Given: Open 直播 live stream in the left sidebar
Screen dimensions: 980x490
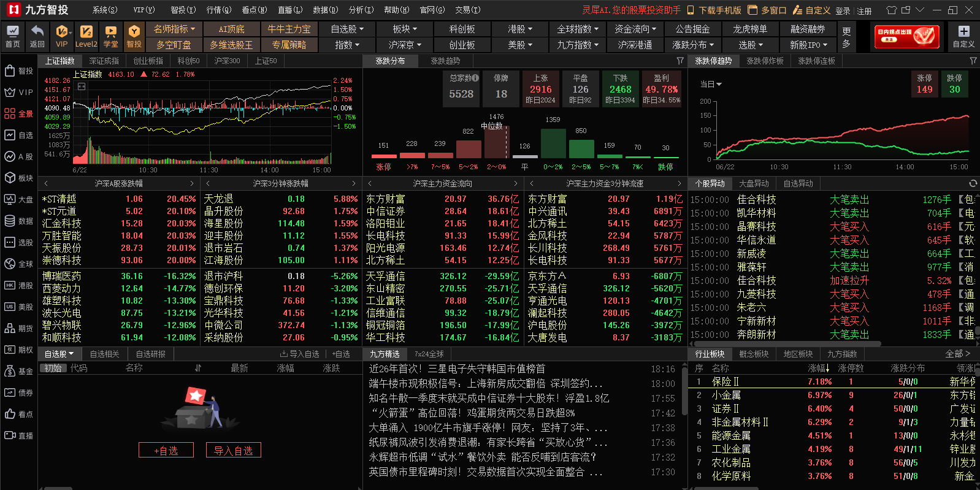Looking at the screenshot, I should 18,435.
